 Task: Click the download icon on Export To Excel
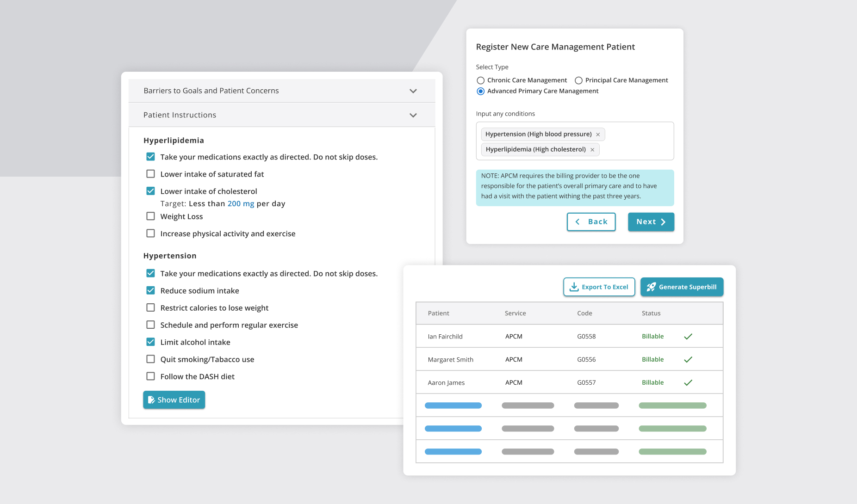574,287
